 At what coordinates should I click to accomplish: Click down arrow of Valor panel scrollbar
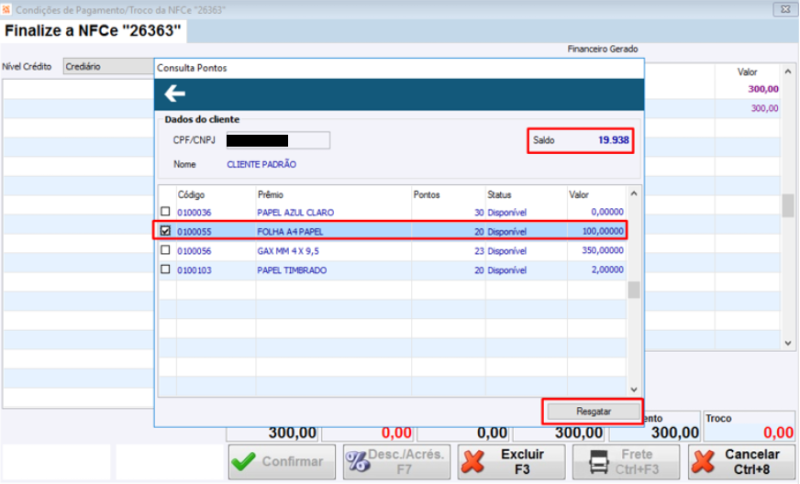coord(788,343)
